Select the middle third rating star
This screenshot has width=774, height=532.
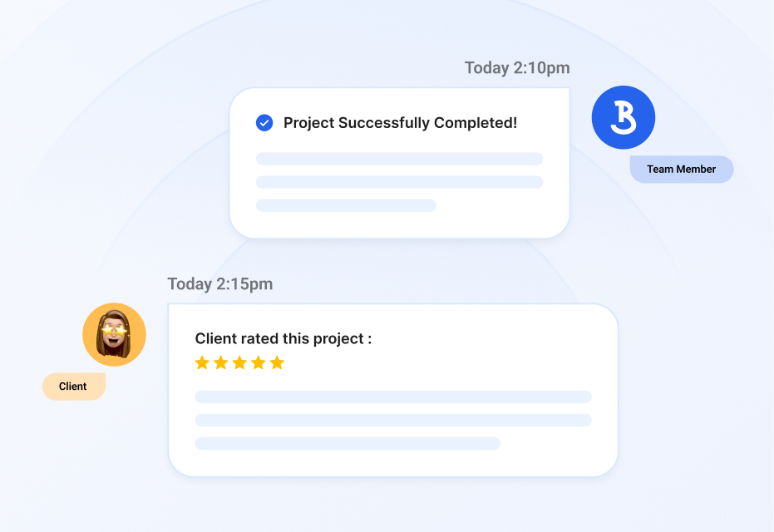click(x=239, y=362)
